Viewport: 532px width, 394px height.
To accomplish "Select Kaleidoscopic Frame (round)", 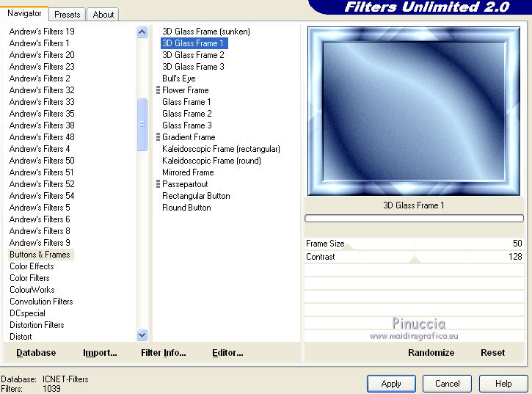I will [211, 161].
